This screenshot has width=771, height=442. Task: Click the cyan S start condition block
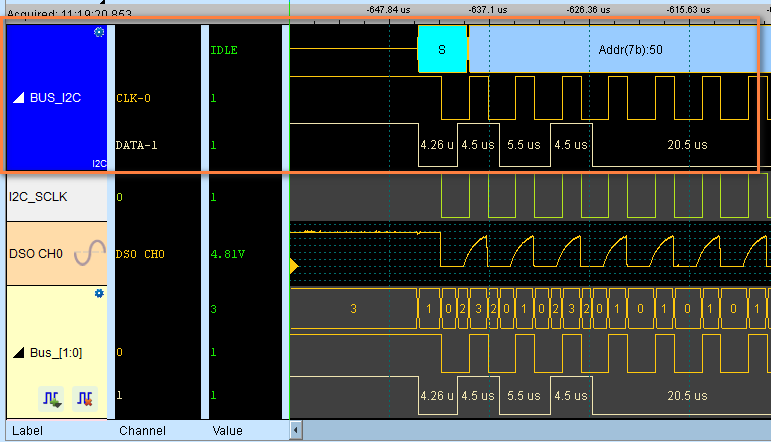442,49
